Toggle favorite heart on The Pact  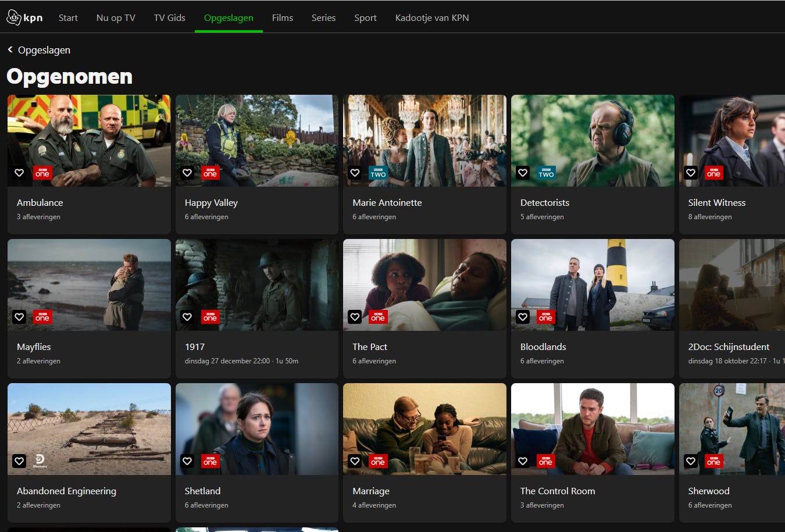click(x=355, y=317)
